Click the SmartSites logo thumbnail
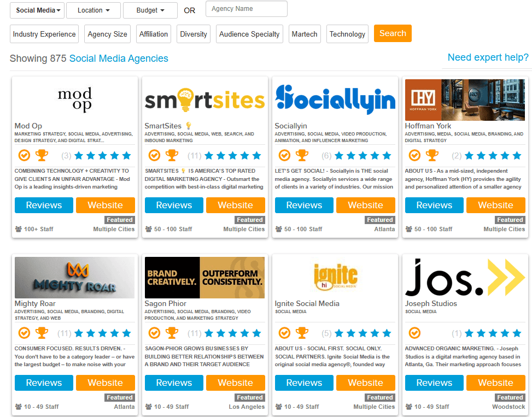The height and width of the screenshot is (417, 532). (204, 100)
